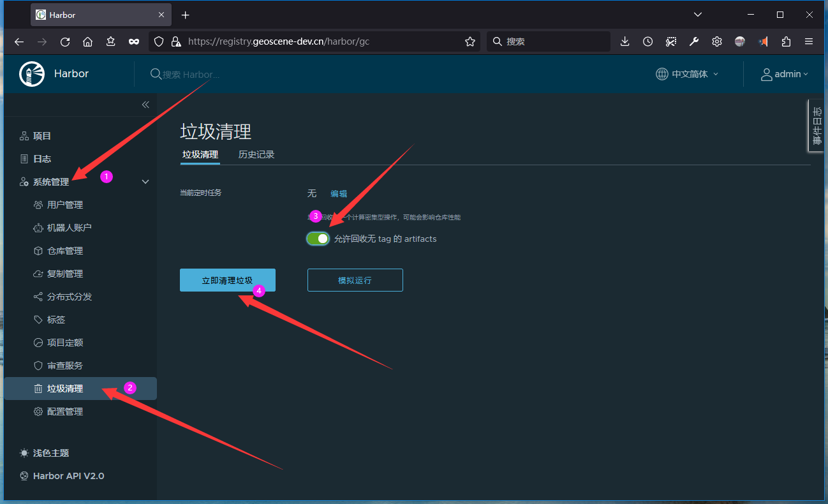828x504 pixels.
Task: Open 审查服务 in the sidebar
Action: pyautogui.click(x=65, y=366)
